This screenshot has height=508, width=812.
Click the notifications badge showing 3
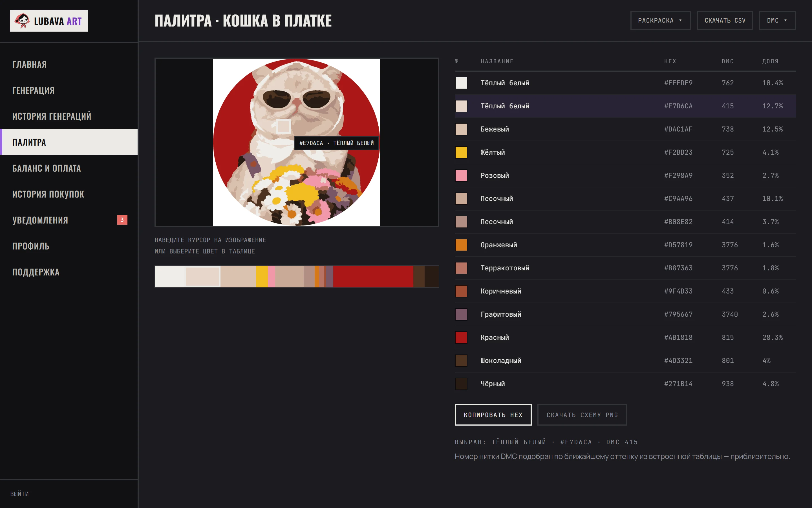click(x=122, y=220)
